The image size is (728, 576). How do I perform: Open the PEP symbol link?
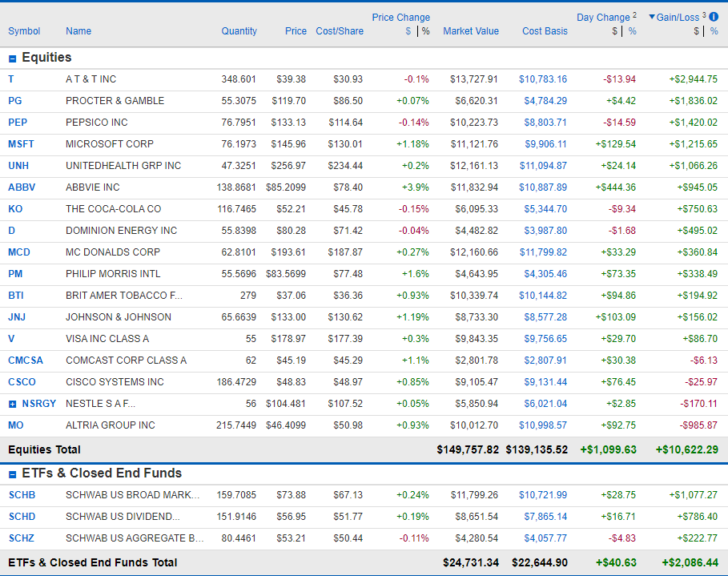click(x=18, y=123)
